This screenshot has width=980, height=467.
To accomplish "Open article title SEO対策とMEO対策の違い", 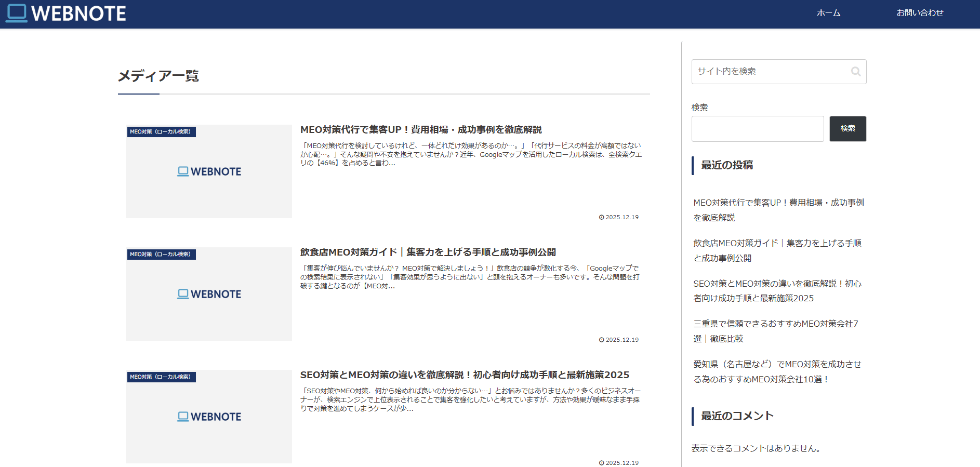I will [465, 375].
